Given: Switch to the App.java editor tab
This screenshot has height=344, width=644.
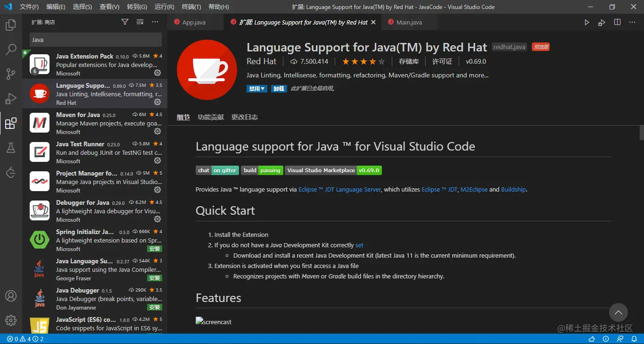Looking at the screenshot, I should (x=195, y=22).
